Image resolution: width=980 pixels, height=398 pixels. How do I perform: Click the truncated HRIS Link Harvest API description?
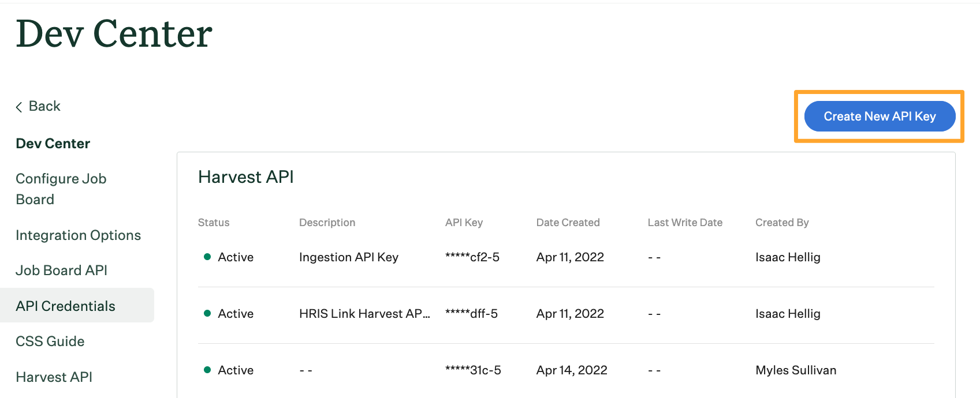coord(364,313)
